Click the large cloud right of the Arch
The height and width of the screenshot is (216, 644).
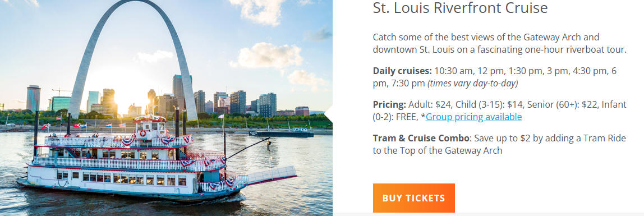(269, 56)
